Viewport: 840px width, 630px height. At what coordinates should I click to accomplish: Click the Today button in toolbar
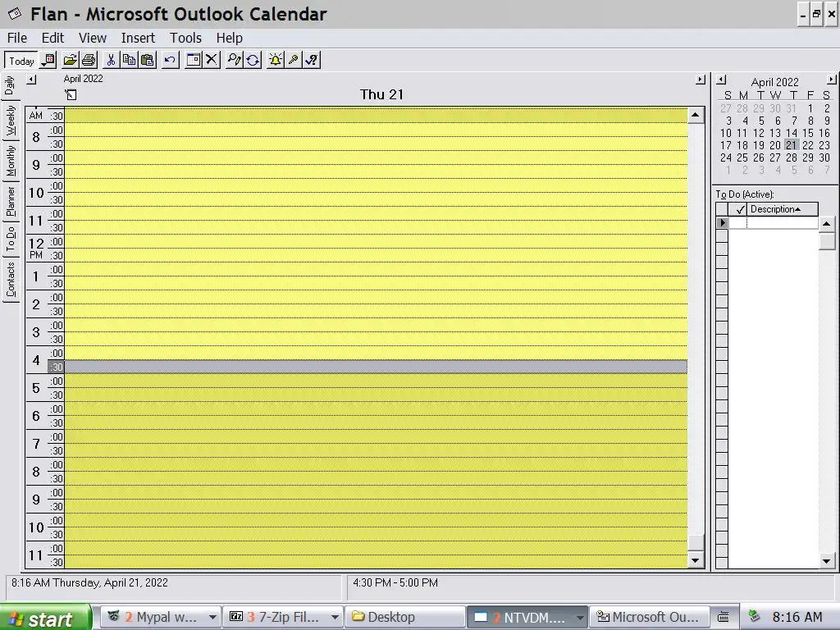point(21,61)
